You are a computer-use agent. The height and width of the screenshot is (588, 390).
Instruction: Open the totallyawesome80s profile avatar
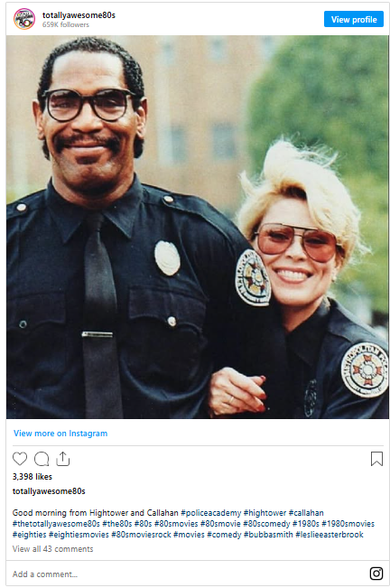(24, 19)
